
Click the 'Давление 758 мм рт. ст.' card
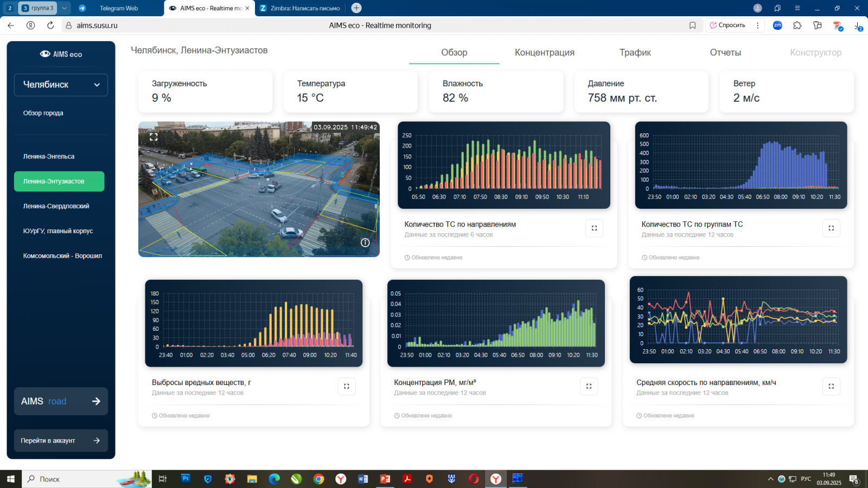[x=641, y=91]
